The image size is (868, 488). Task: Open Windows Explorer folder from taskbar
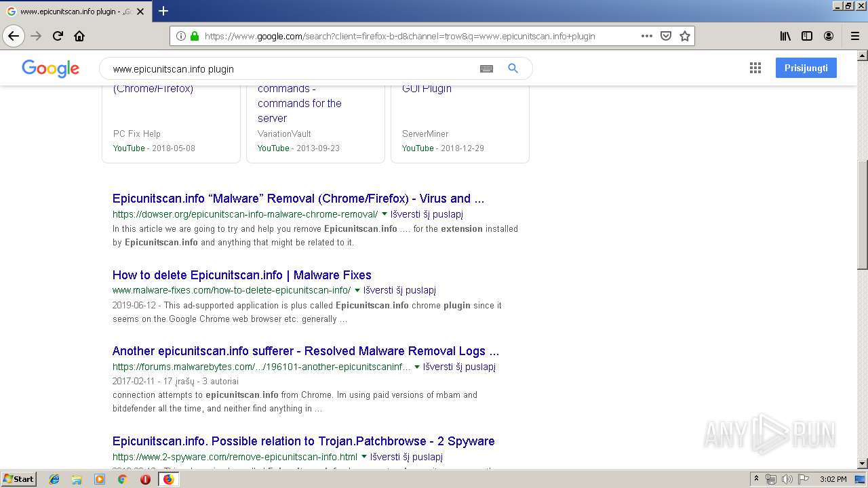77,479
